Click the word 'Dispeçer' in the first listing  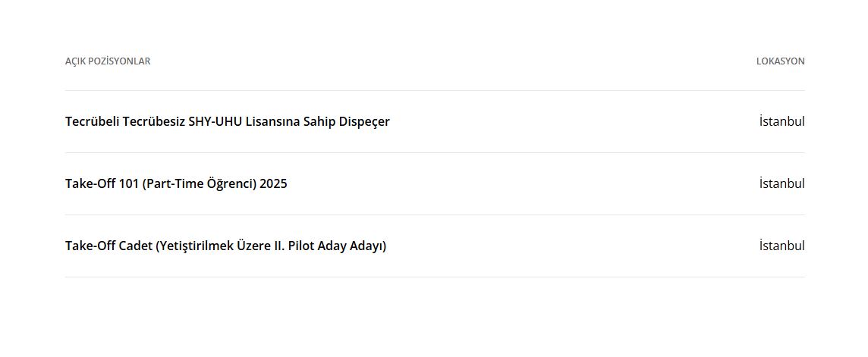click(362, 121)
